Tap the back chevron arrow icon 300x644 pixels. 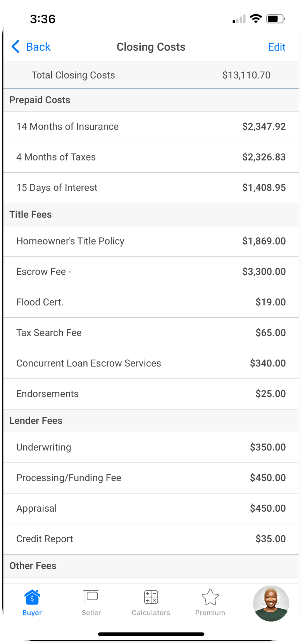(x=16, y=47)
